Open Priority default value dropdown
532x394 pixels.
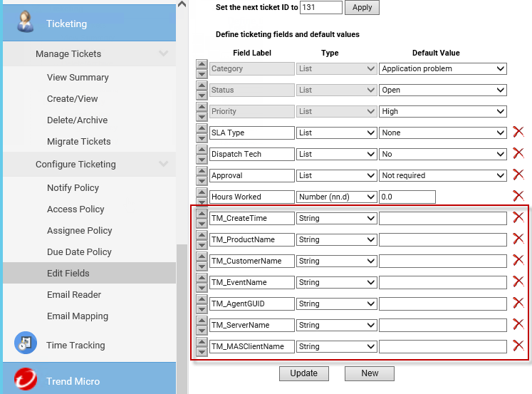coord(442,112)
